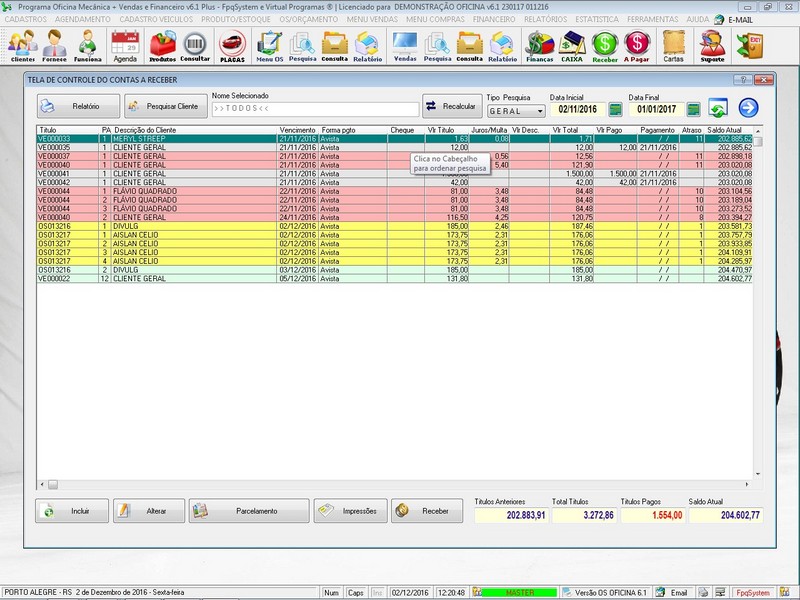Open the AGENDAMENTO menu
This screenshot has height=600, width=800.
83,19
